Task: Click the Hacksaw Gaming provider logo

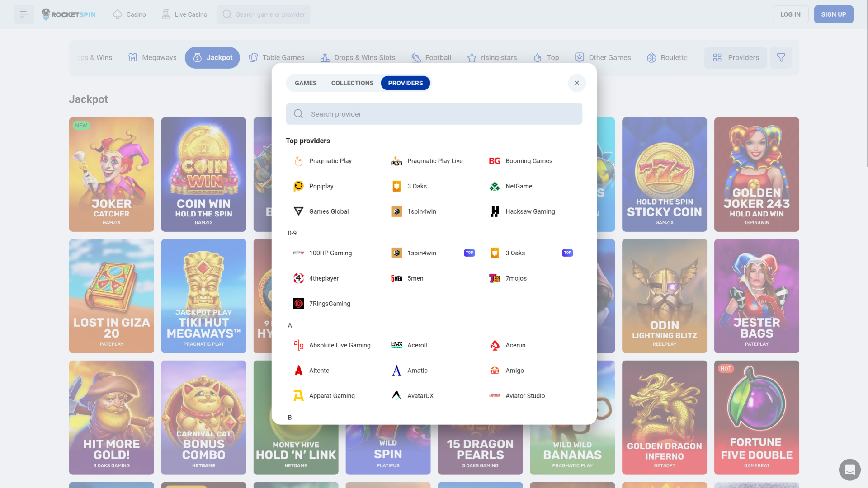Action: click(x=495, y=211)
